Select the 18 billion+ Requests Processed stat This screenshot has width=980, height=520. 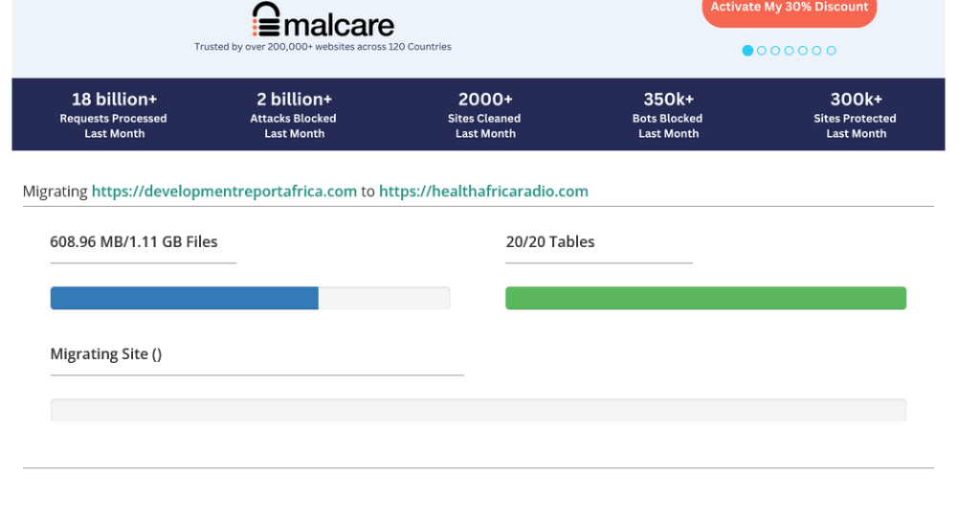(x=114, y=115)
